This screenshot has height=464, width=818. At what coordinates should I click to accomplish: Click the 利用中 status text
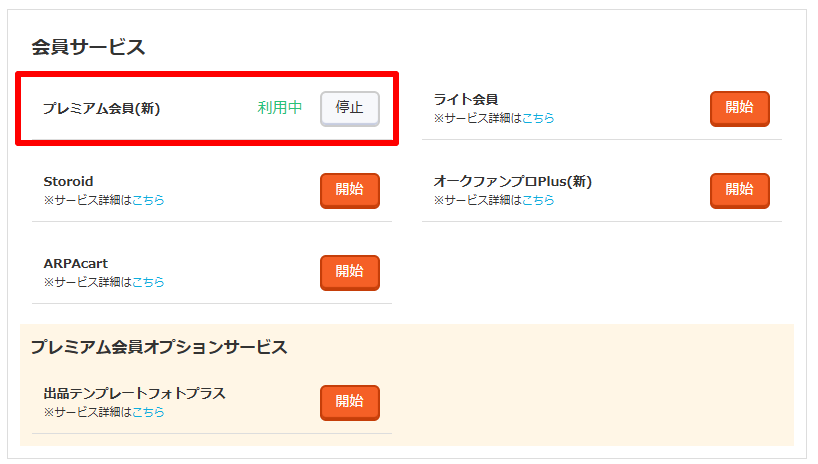280,108
